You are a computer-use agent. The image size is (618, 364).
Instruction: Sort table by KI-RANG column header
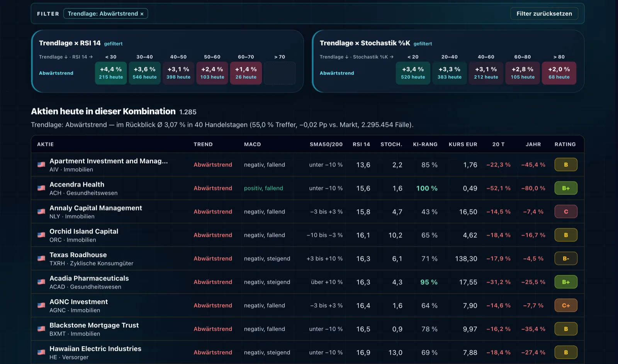(x=425, y=144)
